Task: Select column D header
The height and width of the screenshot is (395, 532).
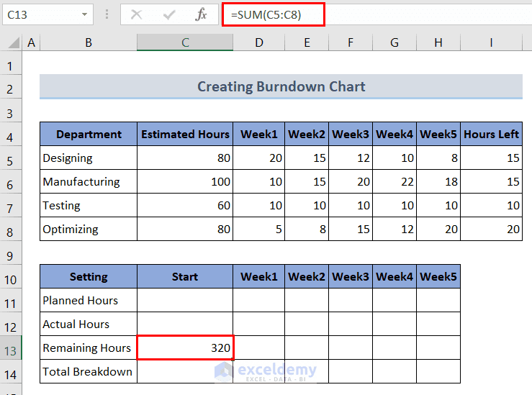Action: tap(259, 42)
